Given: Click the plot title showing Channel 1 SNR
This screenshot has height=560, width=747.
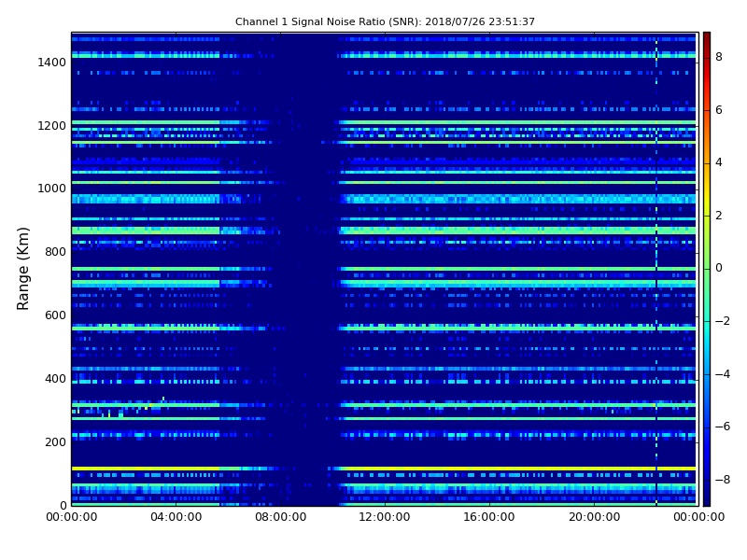Looking at the screenshot, I should pos(385,21).
